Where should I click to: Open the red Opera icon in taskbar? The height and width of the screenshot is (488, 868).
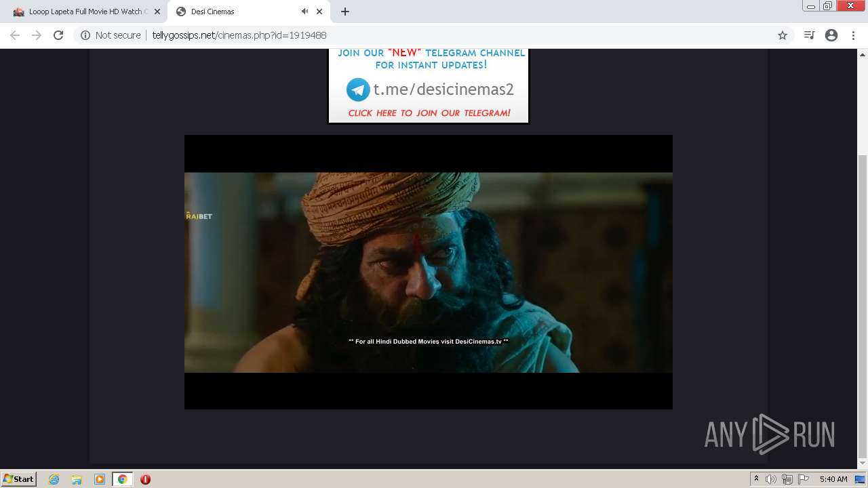click(x=145, y=479)
